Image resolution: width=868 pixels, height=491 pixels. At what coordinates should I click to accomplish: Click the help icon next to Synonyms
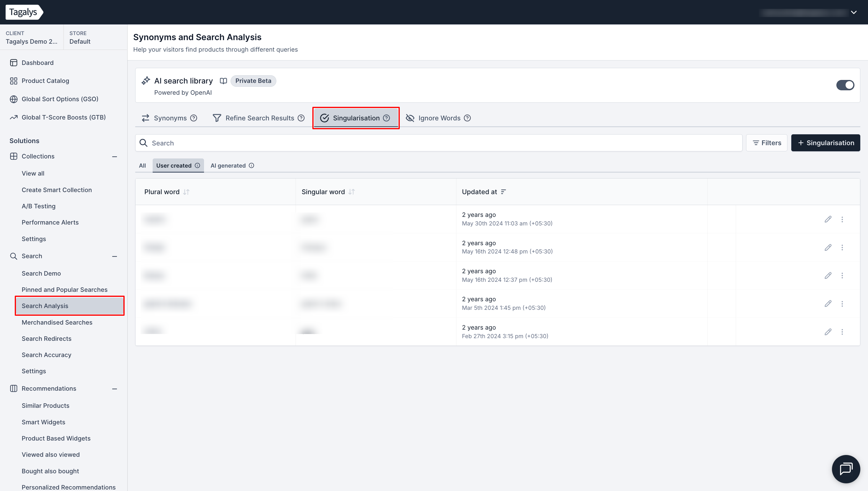pos(194,118)
